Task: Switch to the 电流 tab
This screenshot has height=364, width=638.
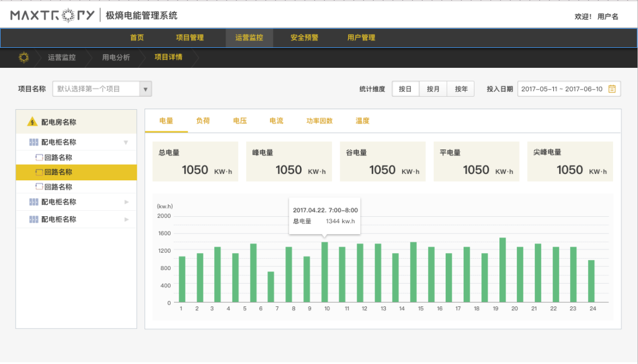Action: tap(277, 121)
